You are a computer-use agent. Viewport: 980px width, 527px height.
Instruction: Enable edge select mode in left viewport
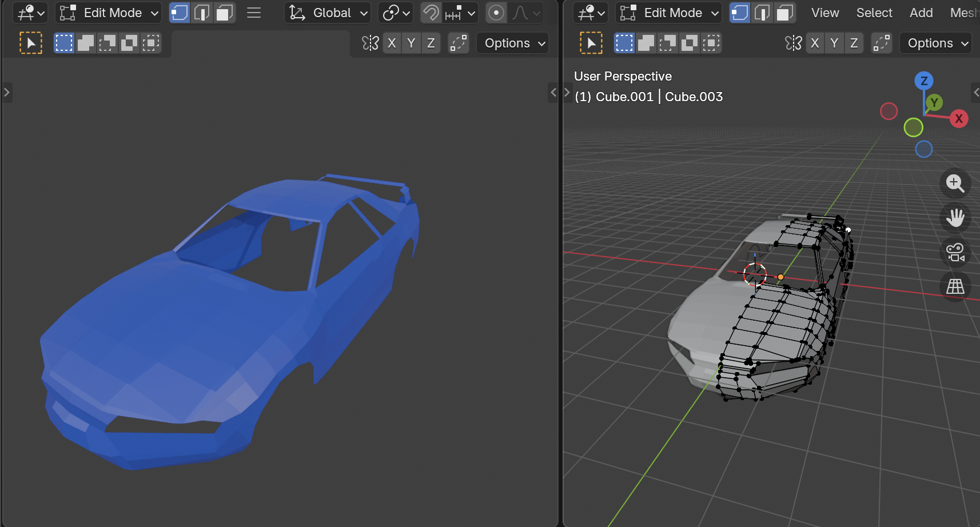(202, 13)
